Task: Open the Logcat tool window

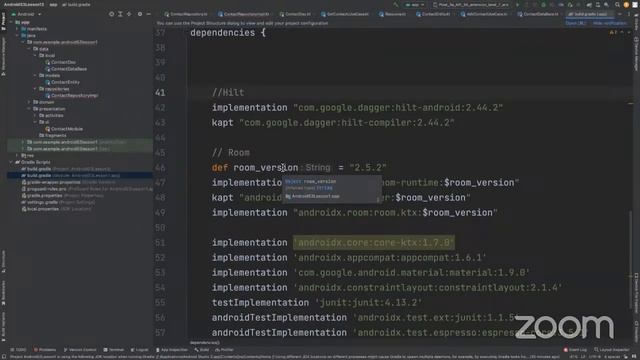Action: (140, 350)
